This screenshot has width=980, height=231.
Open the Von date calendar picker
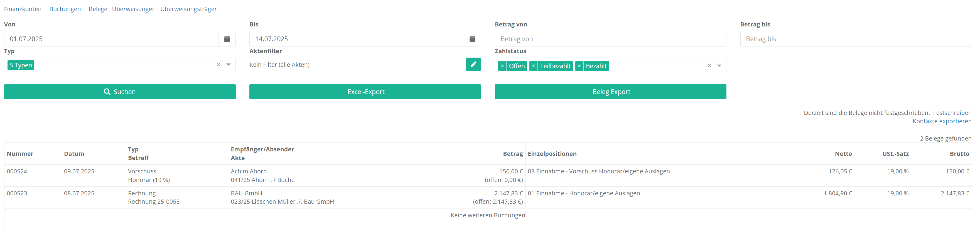coord(227,39)
